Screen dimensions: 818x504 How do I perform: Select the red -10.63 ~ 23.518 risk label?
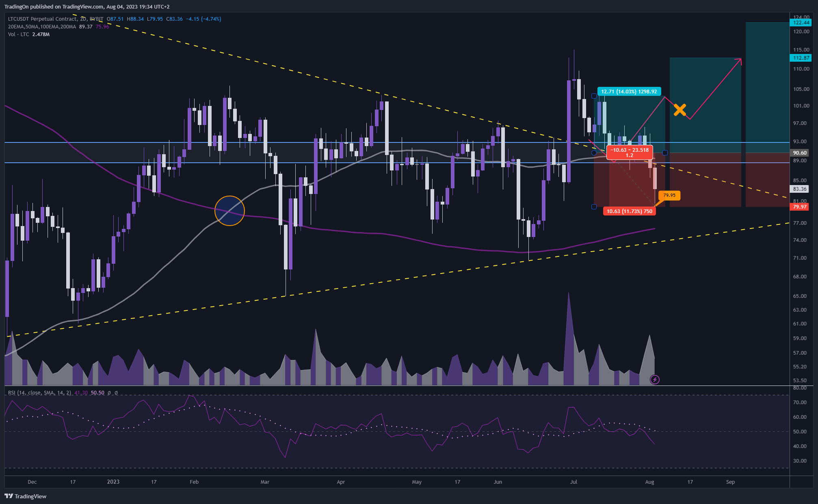[630, 153]
